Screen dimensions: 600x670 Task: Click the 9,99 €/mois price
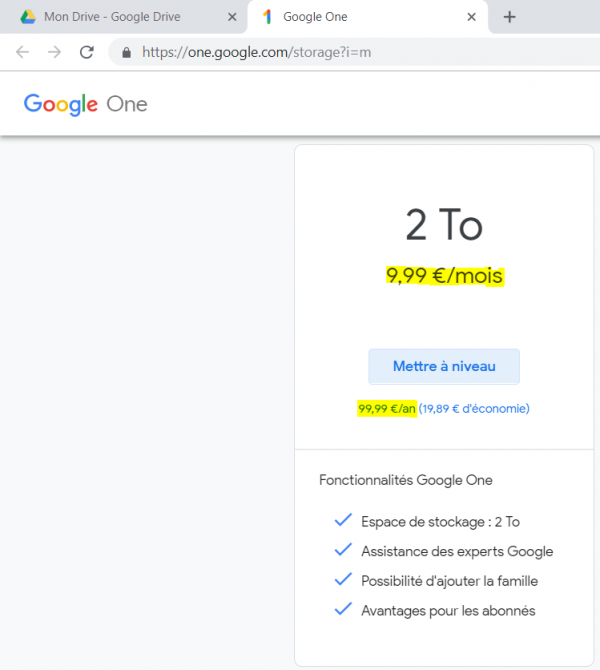(x=444, y=276)
